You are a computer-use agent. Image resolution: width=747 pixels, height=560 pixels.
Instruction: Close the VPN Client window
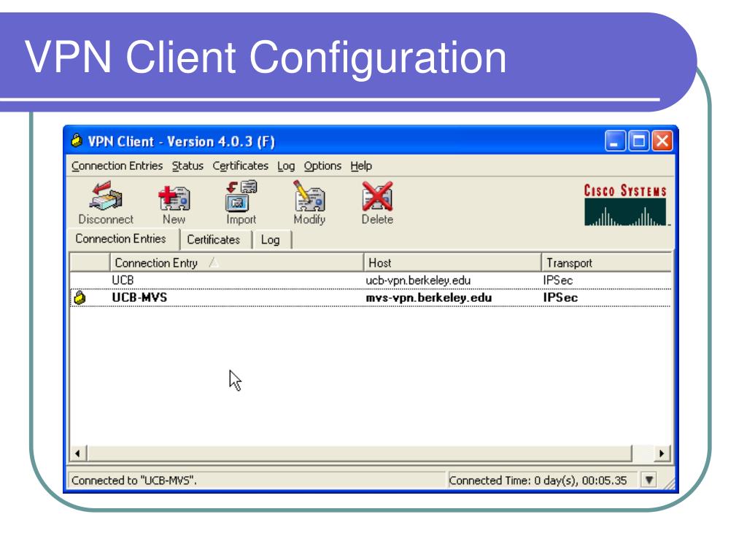point(662,141)
